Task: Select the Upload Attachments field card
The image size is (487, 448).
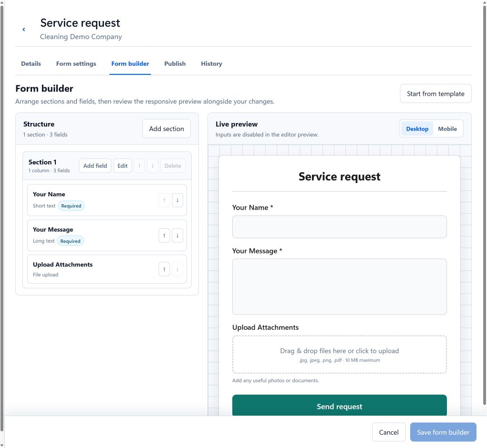Action: pyautogui.click(x=107, y=269)
